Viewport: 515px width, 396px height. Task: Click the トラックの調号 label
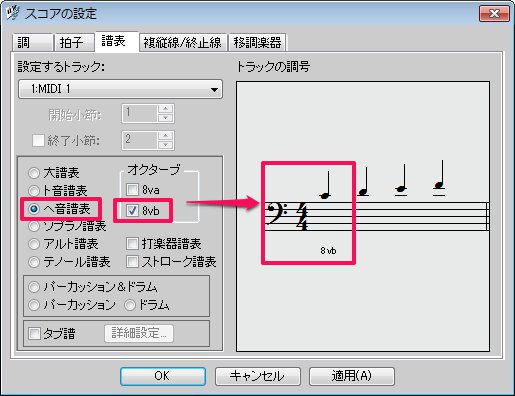273,67
